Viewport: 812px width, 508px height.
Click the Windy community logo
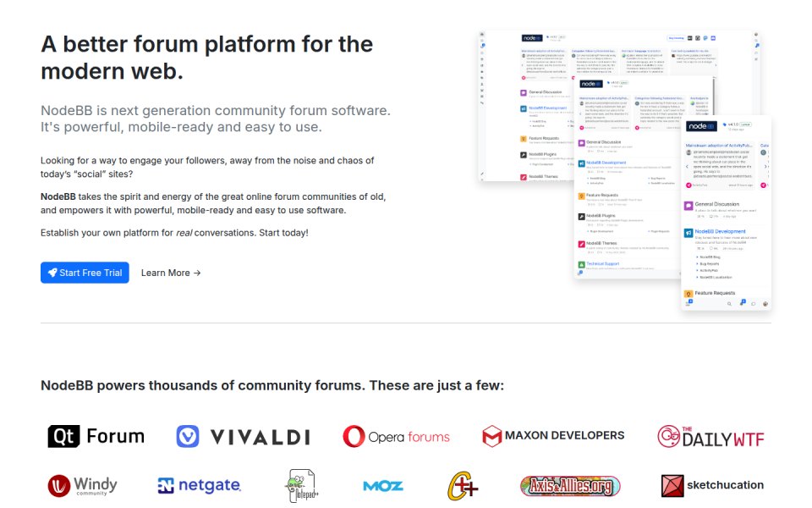point(82,486)
